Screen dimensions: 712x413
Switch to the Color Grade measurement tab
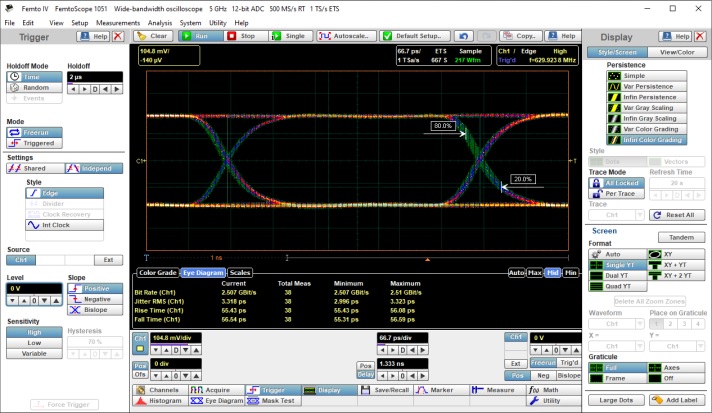click(158, 271)
